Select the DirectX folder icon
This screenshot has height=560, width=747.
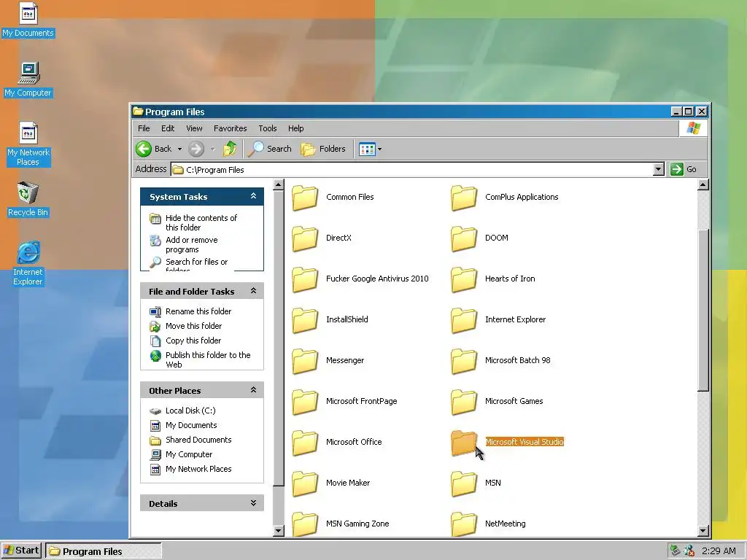point(305,238)
